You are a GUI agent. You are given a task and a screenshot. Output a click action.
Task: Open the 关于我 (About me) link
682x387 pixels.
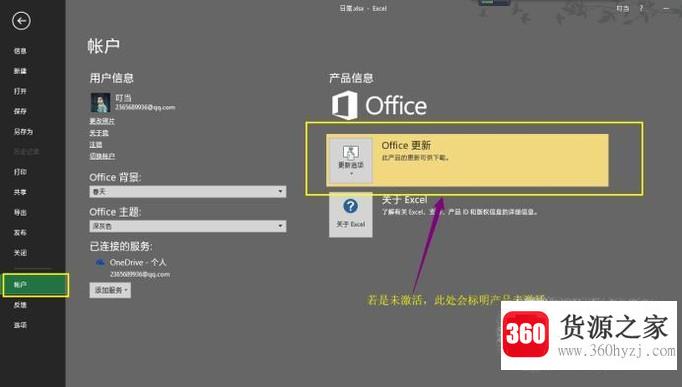point(99,133)
